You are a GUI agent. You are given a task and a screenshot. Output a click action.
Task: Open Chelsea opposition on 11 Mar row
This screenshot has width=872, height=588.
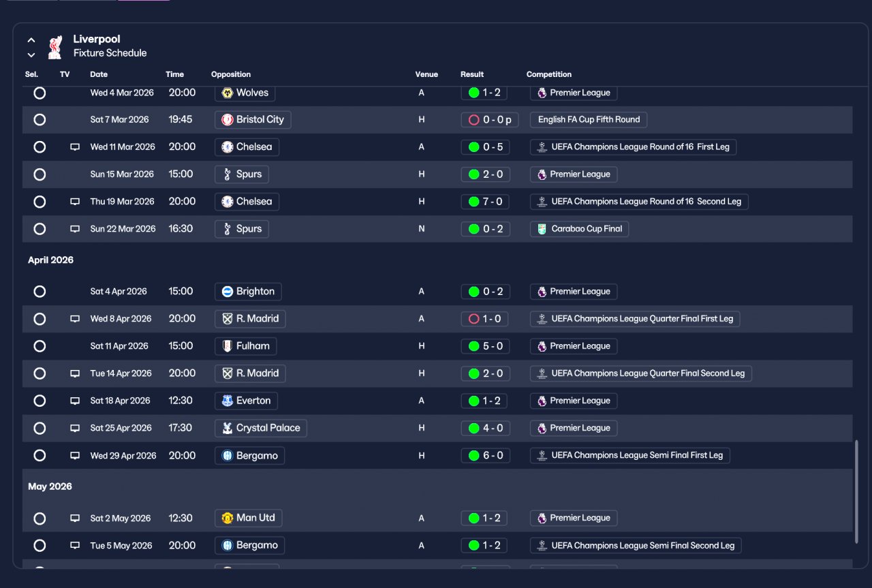(x=247, y=147)
